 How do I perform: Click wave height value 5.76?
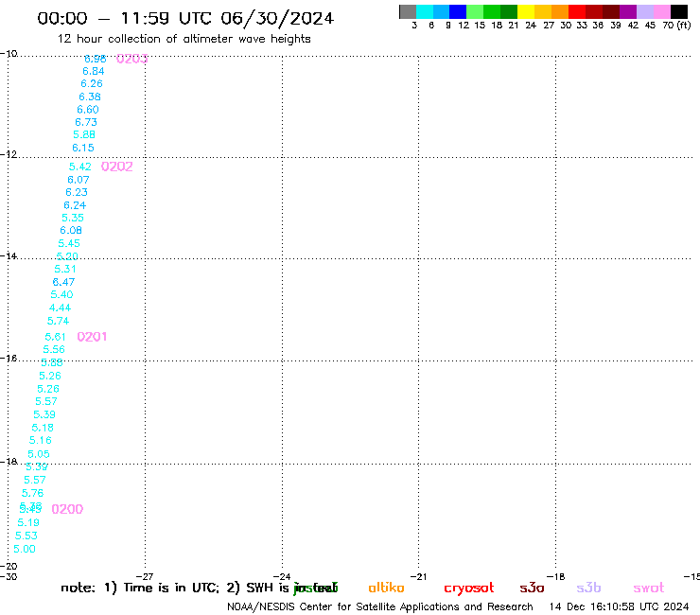(x=32, y=493)
